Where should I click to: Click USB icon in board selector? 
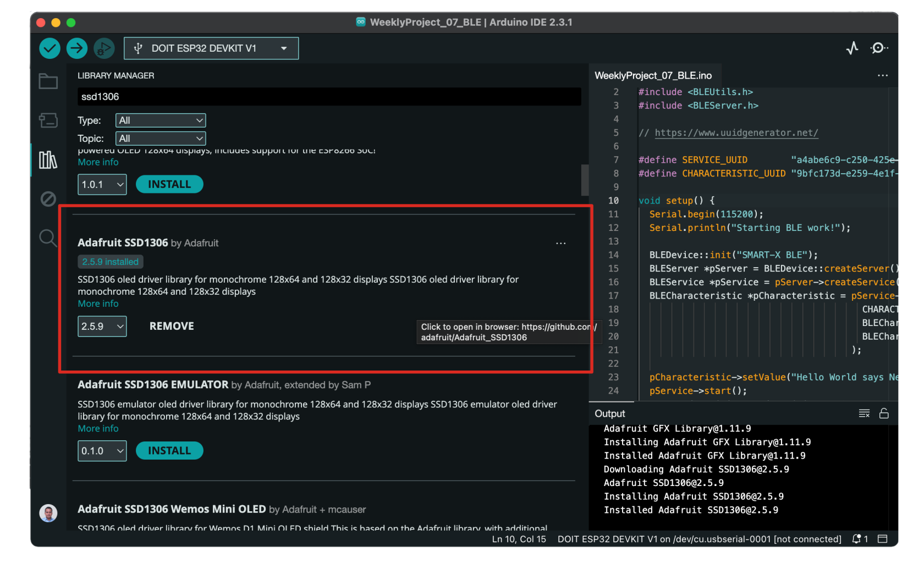tap(138, 48)
